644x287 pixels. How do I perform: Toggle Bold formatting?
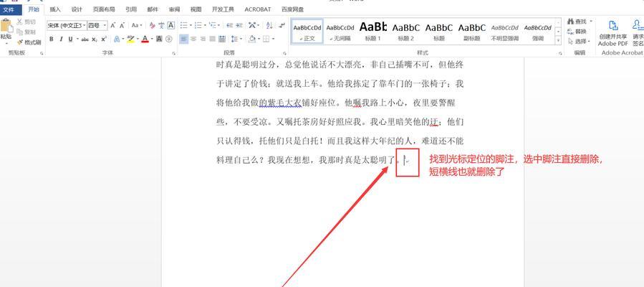pyautogui.click(x=52, y=39)
